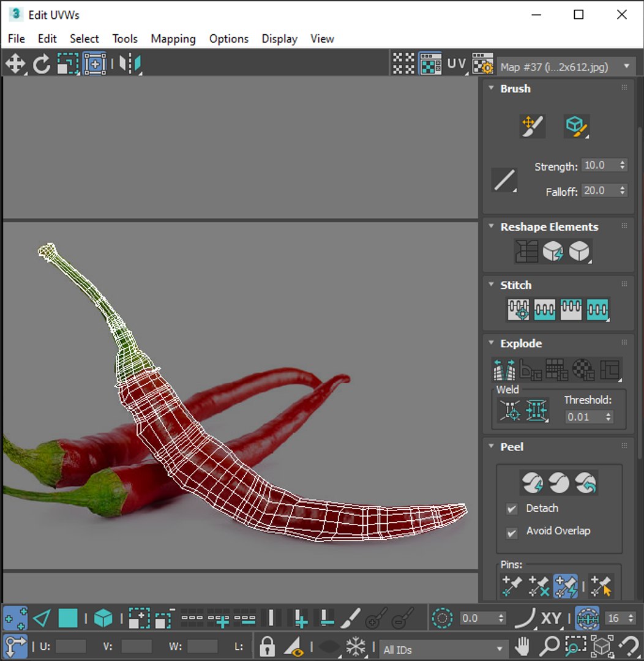Click the freeze snowflake icon

click(x=356, y=646)
